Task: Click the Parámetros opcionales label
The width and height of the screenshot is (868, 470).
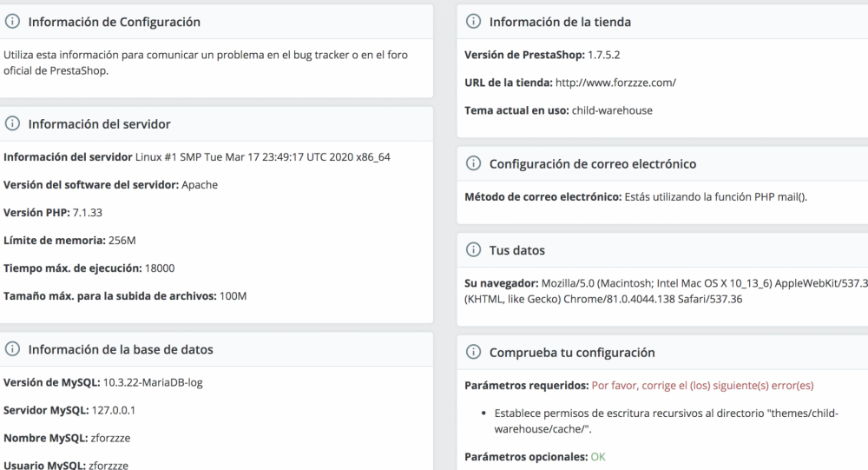Action: [x=526, y=457]
